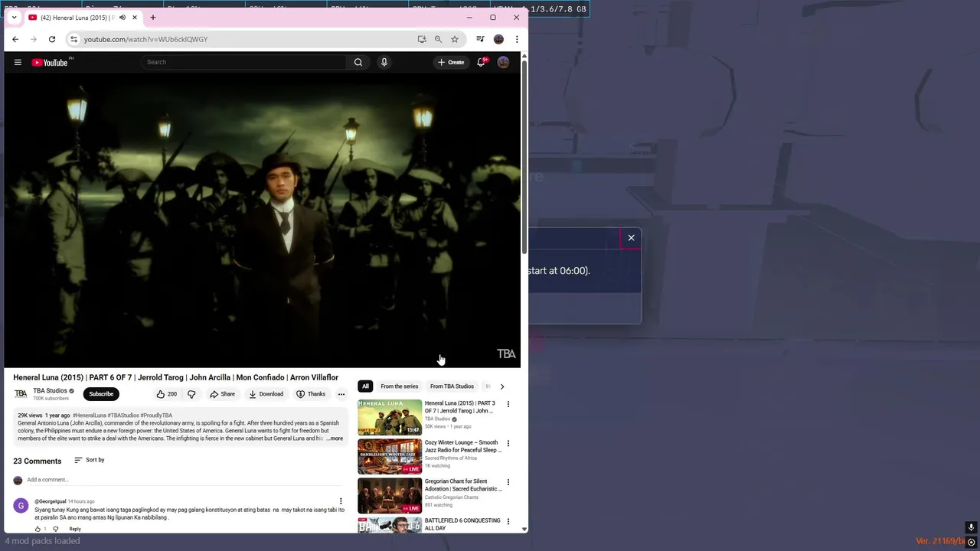The width and height of the screenshot is (980, 551).
Task: Open the Create upload menu
Action: pos(451,62)
